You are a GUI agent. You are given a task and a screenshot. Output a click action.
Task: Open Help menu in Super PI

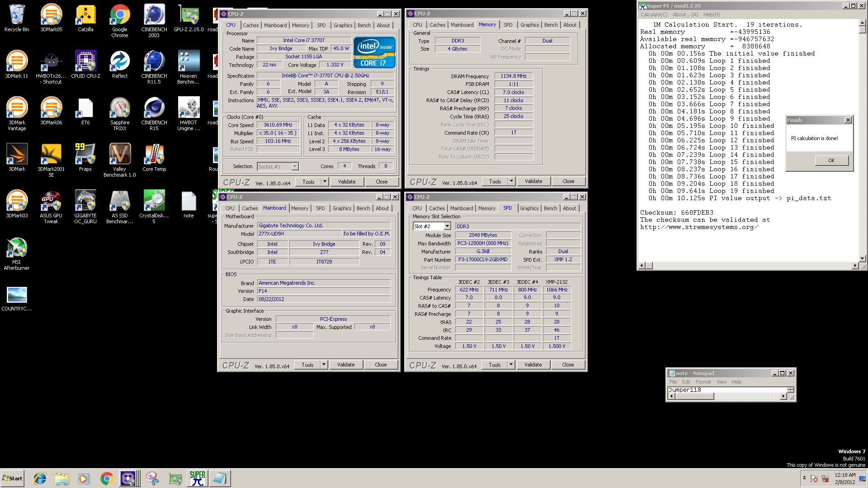click(712, 14)
